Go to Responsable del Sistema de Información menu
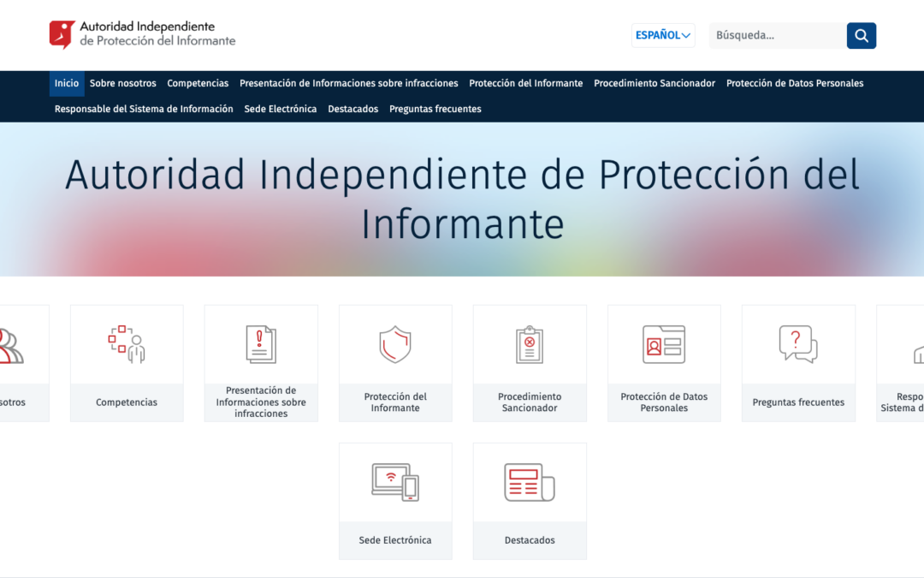 (144, 109)
